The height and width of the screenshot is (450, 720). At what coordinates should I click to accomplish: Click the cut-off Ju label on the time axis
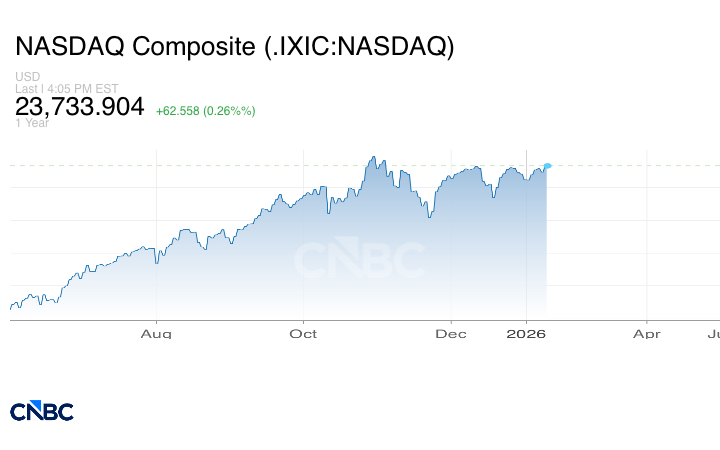pyautogui.click(x=713, y=334)
